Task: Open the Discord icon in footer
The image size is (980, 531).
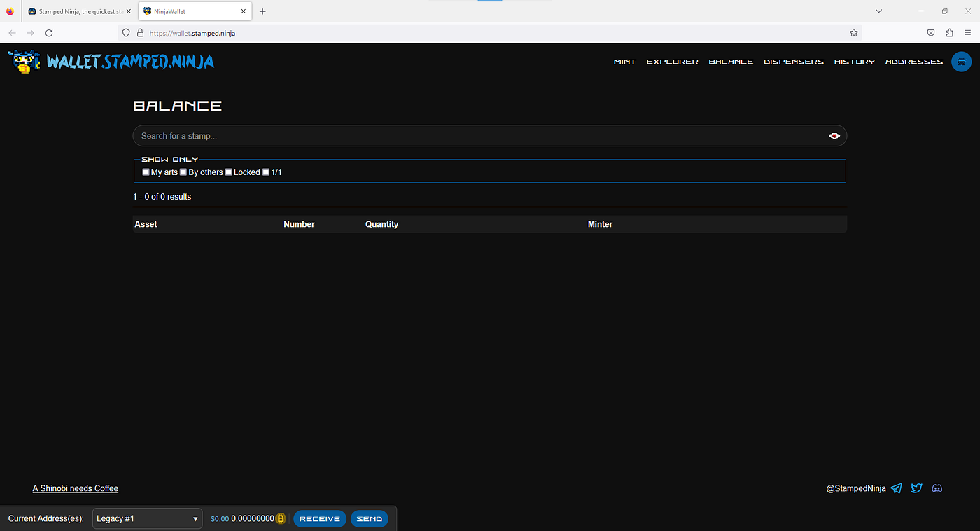Action: pyautogui.click(x=937, y=488)
